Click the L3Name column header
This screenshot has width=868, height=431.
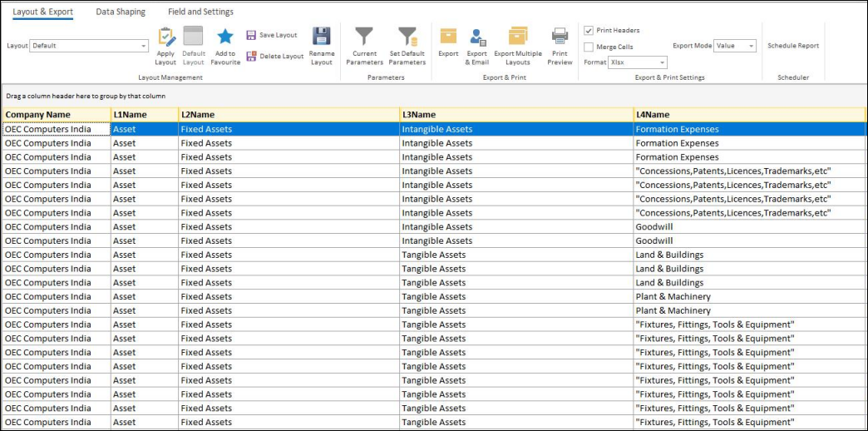pyautogui.click(x=515, y=115)
